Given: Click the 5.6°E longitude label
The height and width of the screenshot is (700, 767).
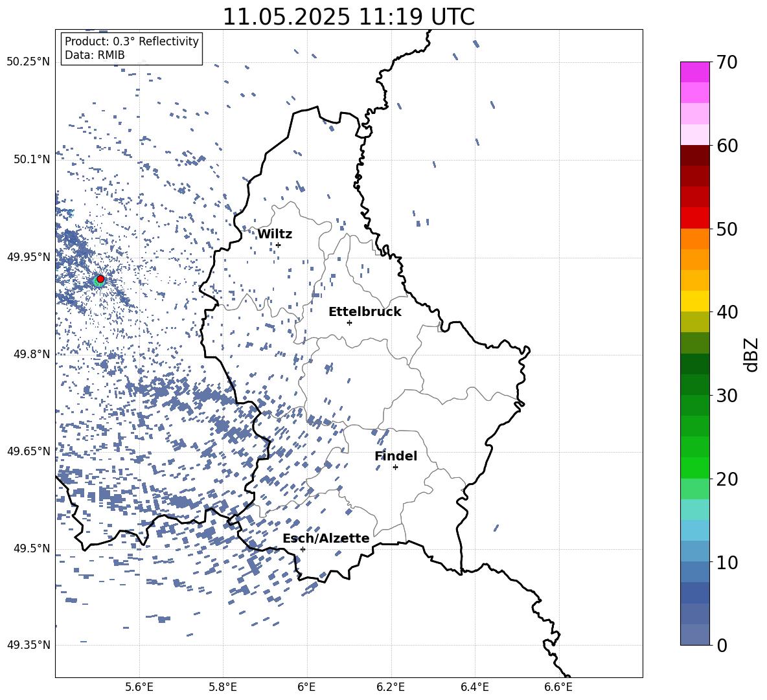Looking at the screenshot, I should (139, 687).
